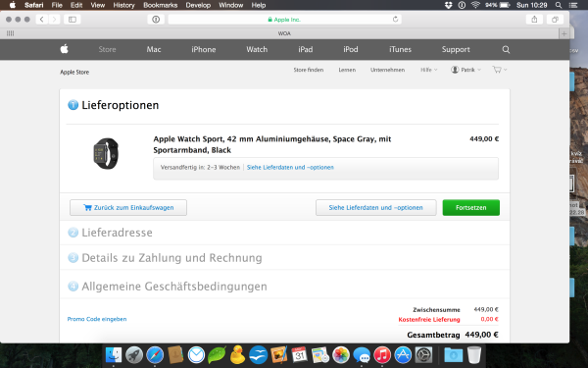Open System Preferences gear in Dock

[x=423, y=355]
